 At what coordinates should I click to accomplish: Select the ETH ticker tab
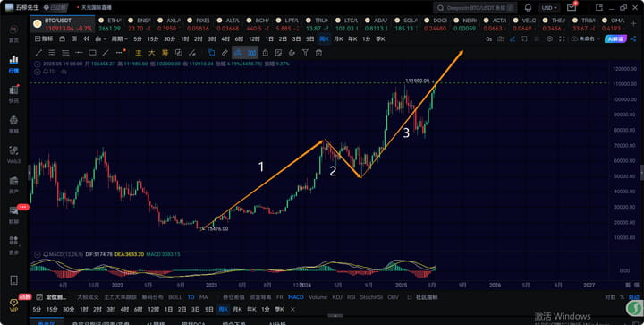pos(110,24)
